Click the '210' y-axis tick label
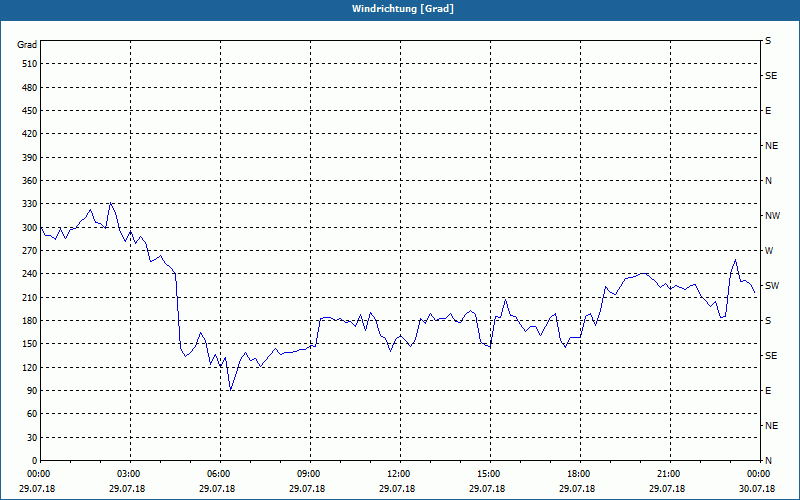The width and height of the screenshot is (800, 500). click(30, 297)
